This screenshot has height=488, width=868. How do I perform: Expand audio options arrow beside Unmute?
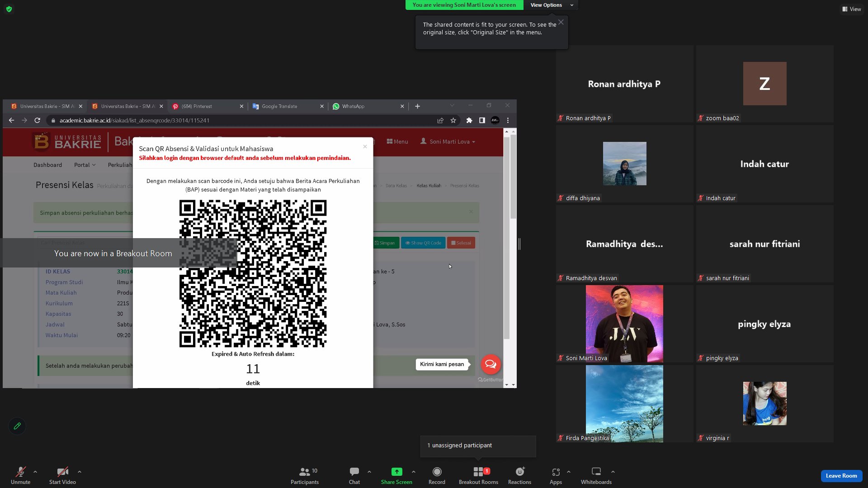pyautogui.click(x=35, y=472)
